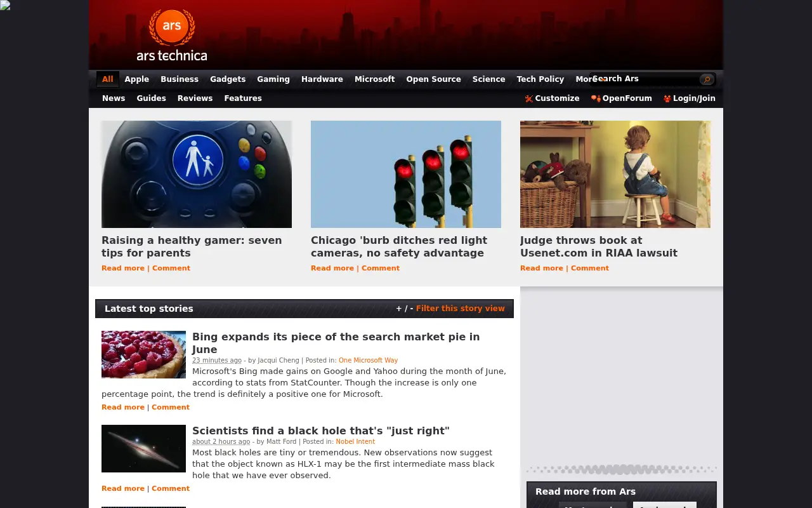Click the Login/Join link
812x508 pixels.
694,98
